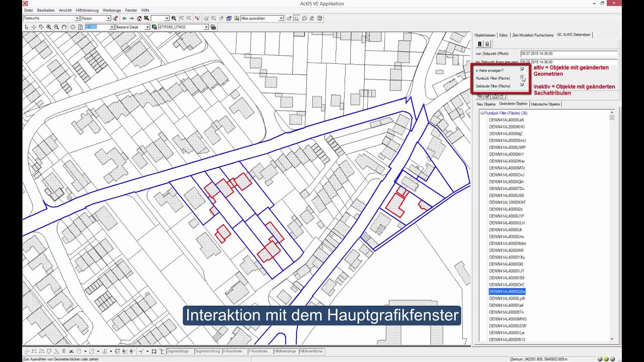Click the Hilfslinienfläche field
Viewport: 644px width, 362px height.
tap(311, 351)
